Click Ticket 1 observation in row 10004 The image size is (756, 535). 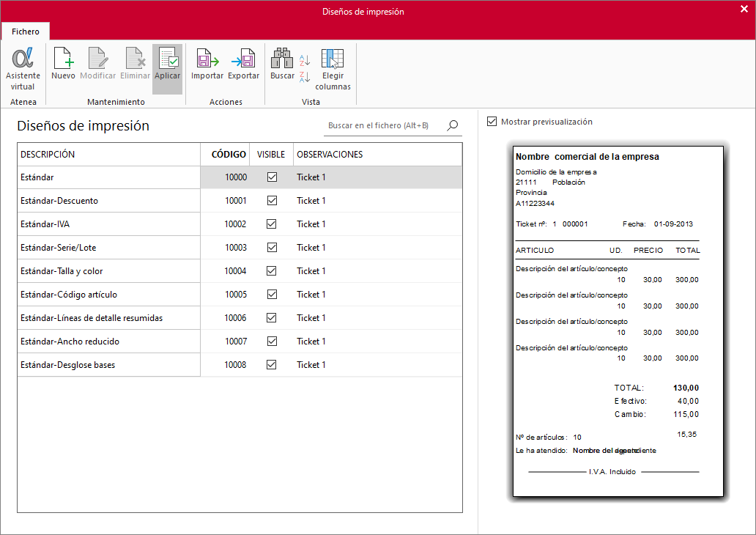click(311, 271)
